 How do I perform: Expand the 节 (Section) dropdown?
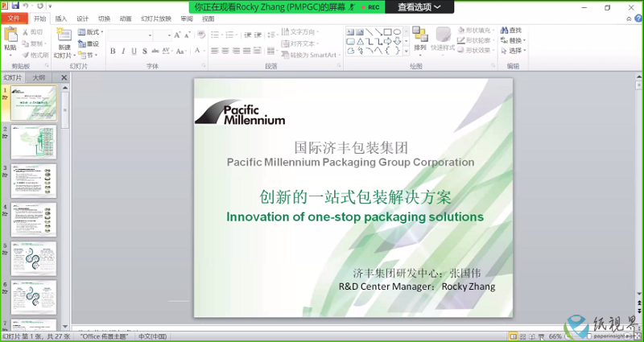point(88,55)
